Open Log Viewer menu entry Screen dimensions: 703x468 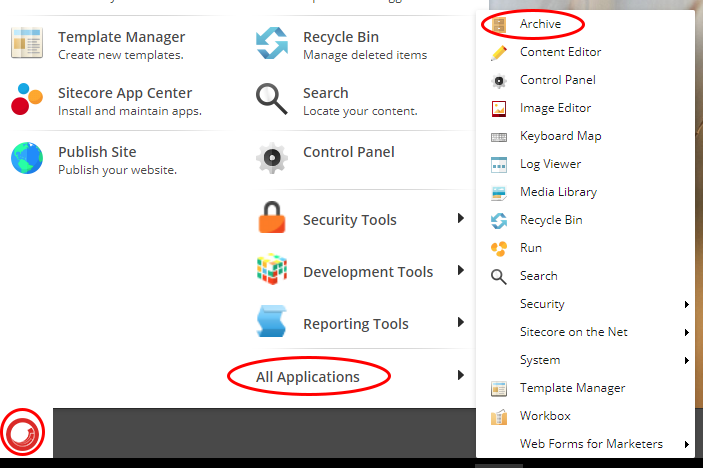point(551,164)
